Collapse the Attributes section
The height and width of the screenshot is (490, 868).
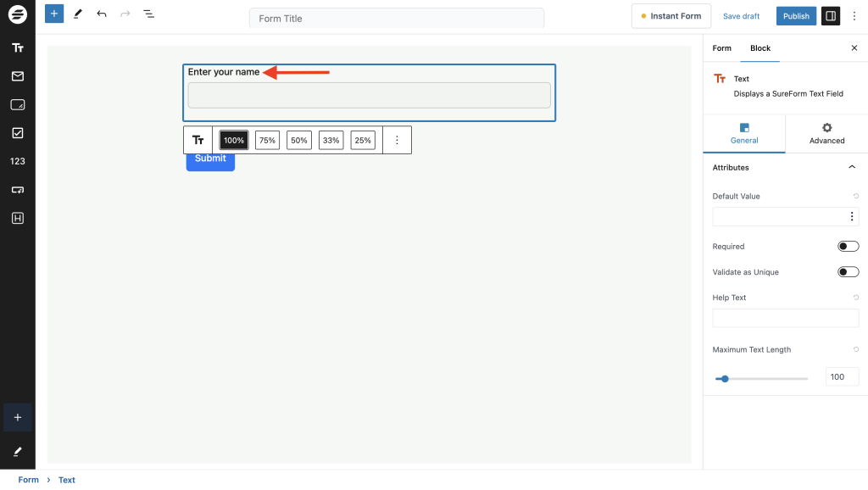click(x=853, y=167)
